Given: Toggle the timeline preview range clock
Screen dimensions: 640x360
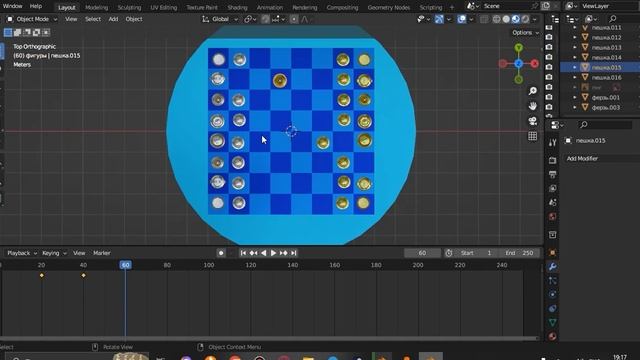Looking at the screenshot, I should point(449,253).
